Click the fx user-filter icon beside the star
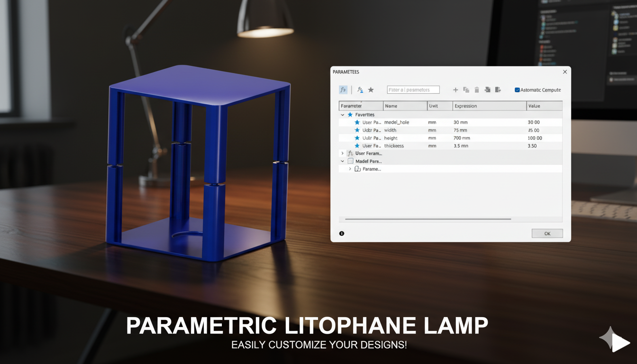637x364 pixels. pyautogui.click(x=360, y=90)
